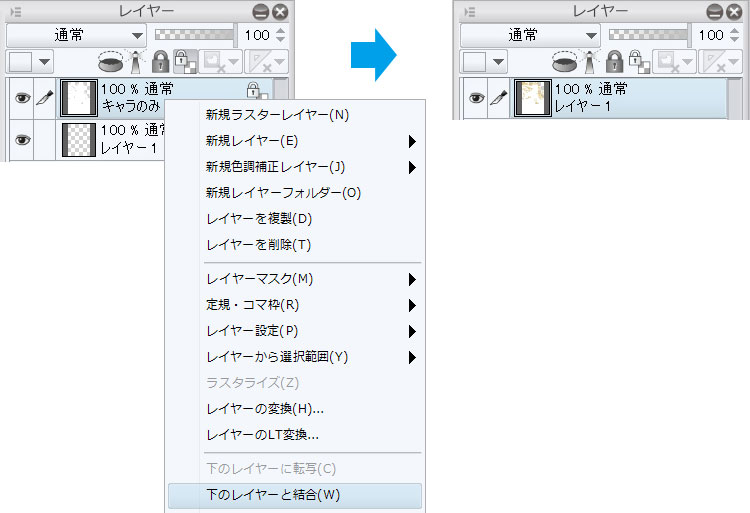Expand arrow next to レイヤーマスク(M)
Image resolution: width=750 pixels, height=513 pixels.
[x=412, y=279]
